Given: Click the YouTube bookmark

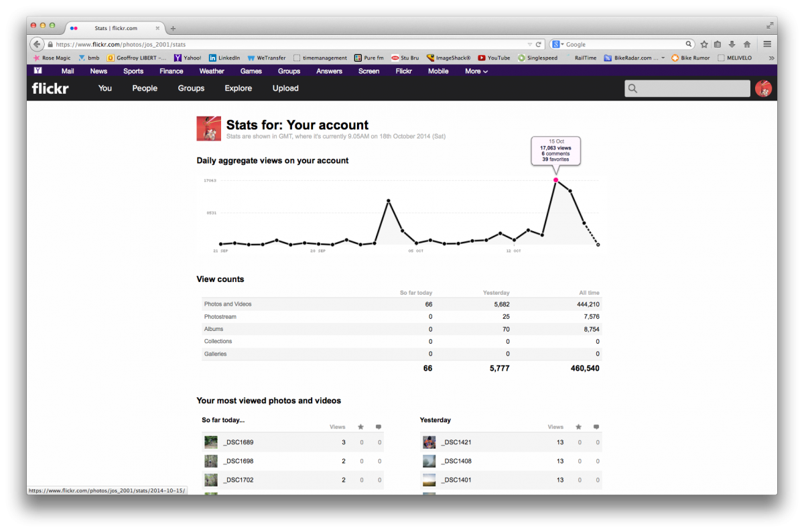Looking at the screenshot, I should click(494, 58).
